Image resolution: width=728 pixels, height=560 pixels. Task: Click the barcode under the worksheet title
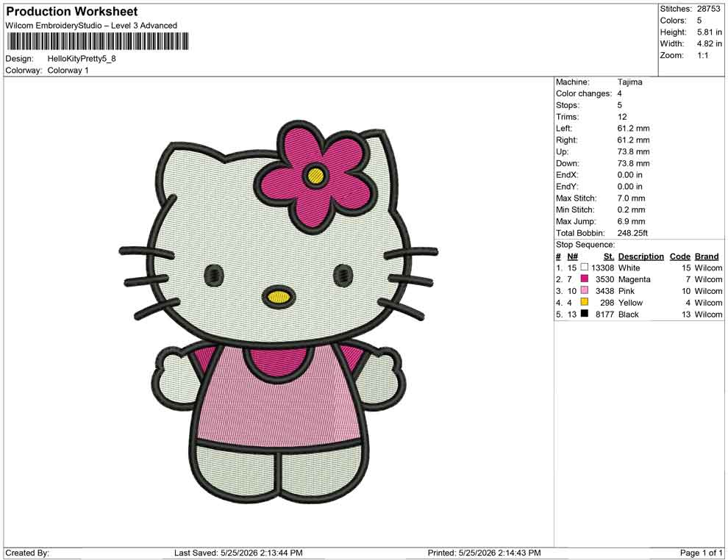(x=98, y=41)
